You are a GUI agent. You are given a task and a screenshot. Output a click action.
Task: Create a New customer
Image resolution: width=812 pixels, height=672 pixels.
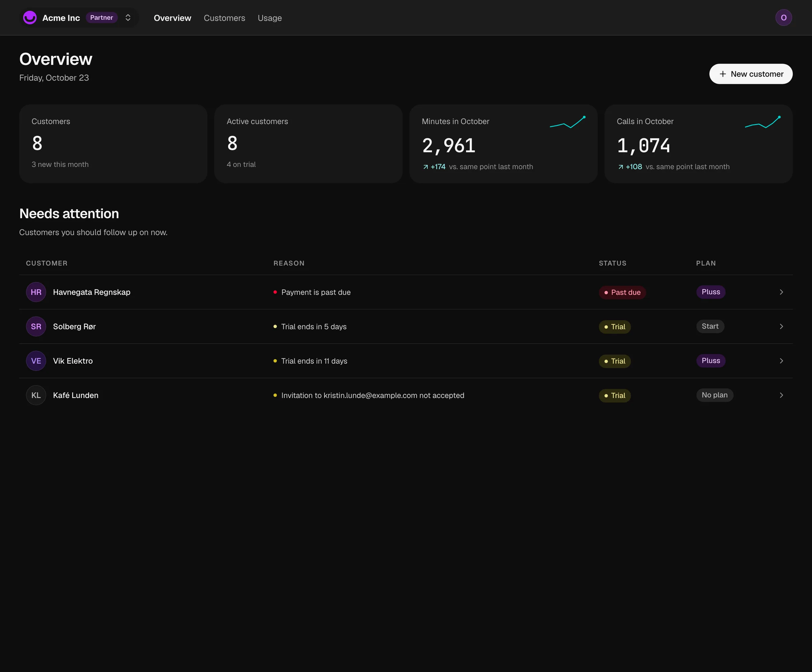tap(750, 74)
